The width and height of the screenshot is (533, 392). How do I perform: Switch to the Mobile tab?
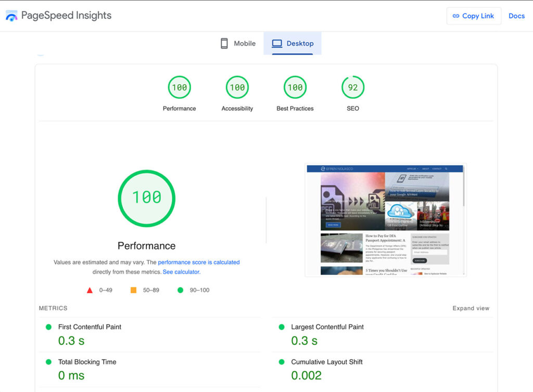[237, 43]
